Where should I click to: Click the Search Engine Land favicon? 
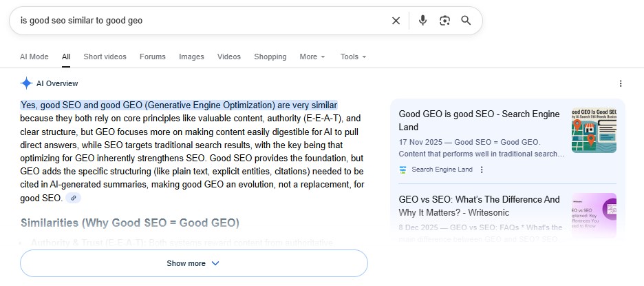click(x=402, y=170)
